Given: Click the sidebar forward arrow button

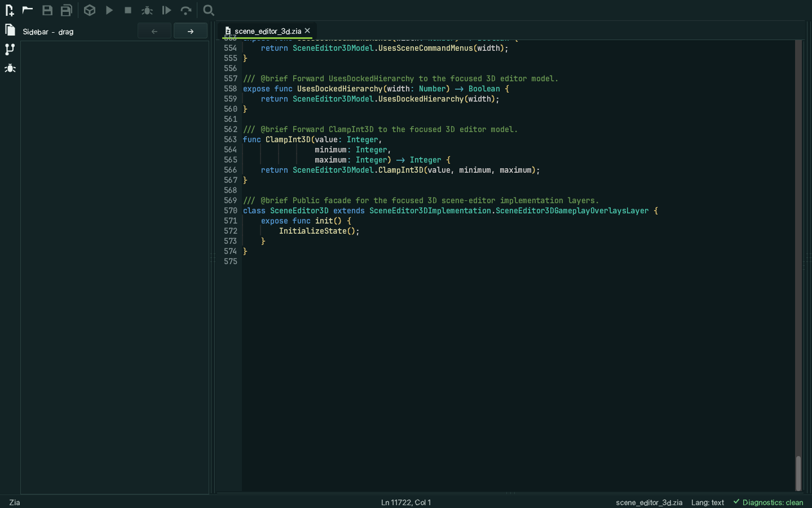Looking at the screenshot, I should click(x=191, y=32).
